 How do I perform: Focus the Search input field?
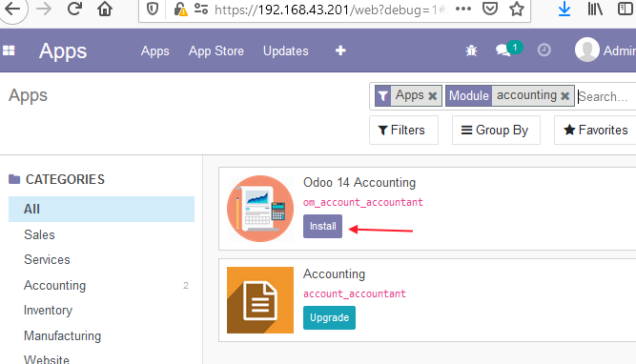(606, 96)
